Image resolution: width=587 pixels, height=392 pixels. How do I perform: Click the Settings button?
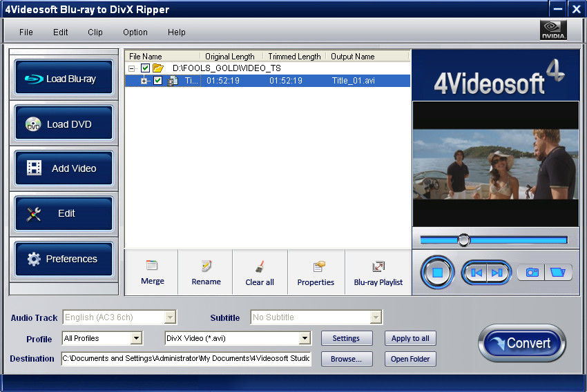[x=347, y=338]
